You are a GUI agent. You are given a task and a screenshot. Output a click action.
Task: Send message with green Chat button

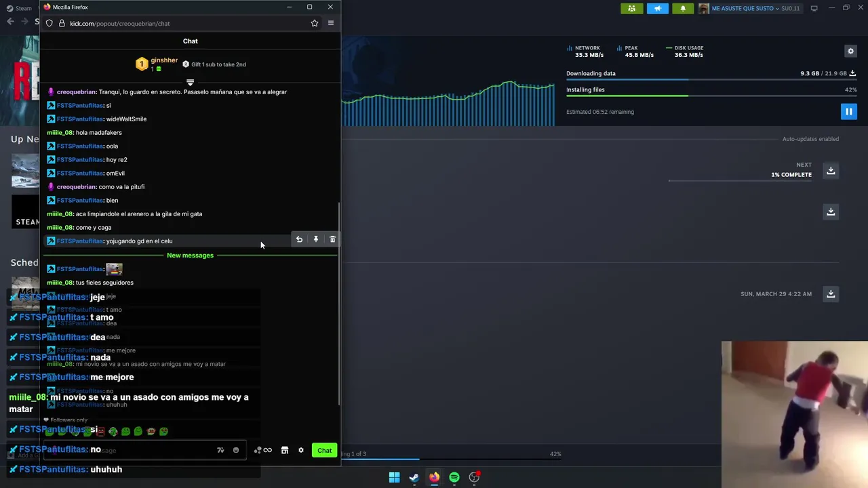point(324,450)
